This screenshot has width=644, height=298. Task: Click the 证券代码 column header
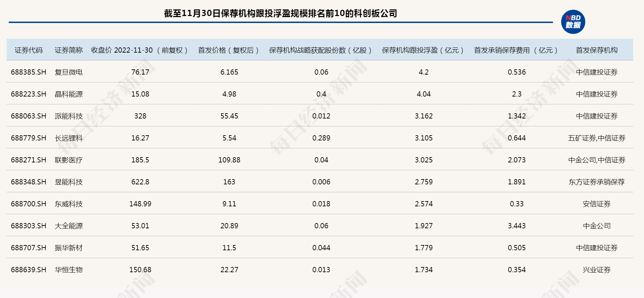tap(29, 50)
